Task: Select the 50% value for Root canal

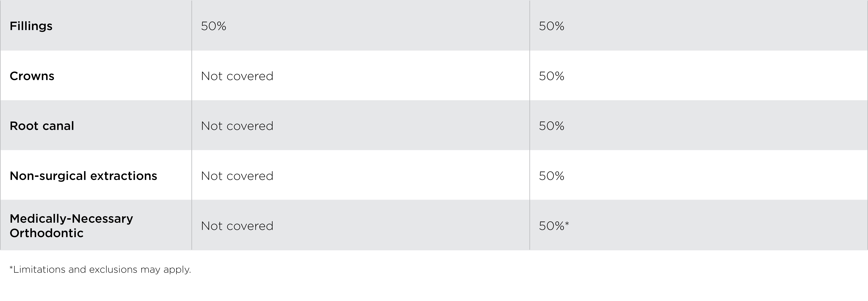Action: 552,126
